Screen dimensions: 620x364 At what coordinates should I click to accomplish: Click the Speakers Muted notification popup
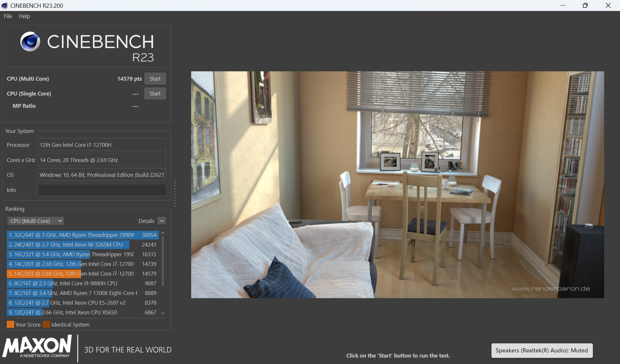542,350
